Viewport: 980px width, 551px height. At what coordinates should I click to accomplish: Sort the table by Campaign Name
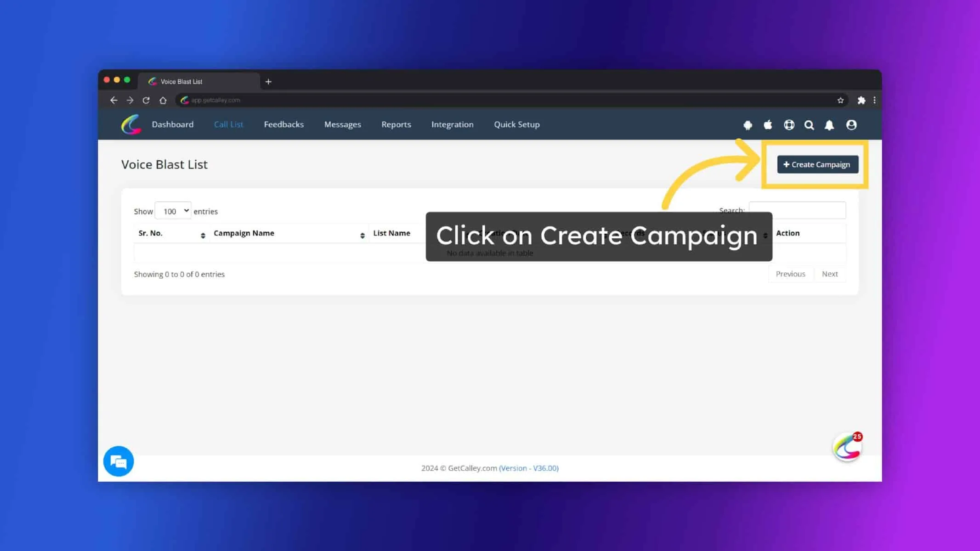click(289, 233)
